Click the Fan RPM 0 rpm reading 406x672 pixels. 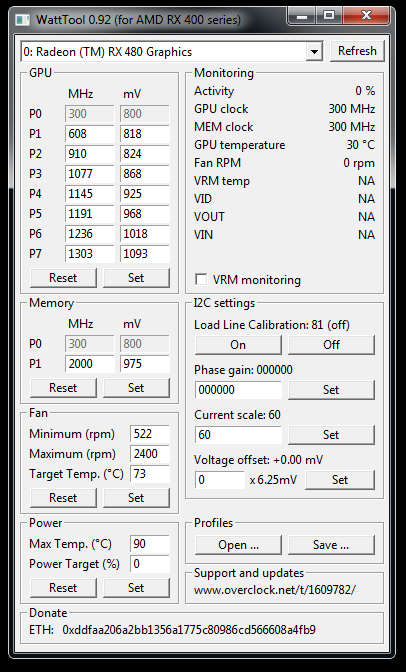click(x=359, y=163)
